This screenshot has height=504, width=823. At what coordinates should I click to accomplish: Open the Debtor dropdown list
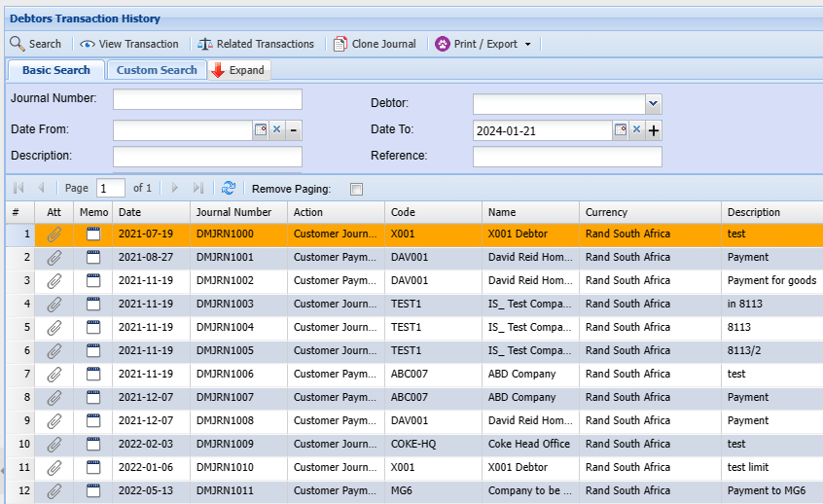click(x=653, y=103)
